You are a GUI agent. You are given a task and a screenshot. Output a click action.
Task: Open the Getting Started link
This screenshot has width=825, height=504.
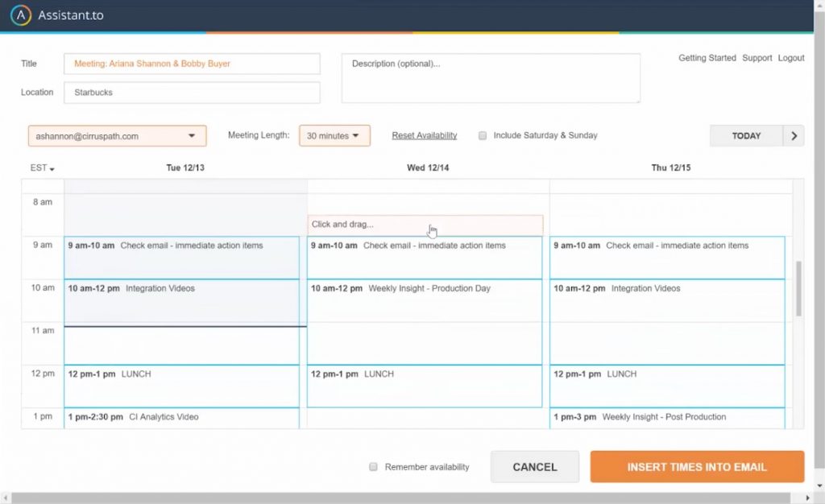click(707, 58)
